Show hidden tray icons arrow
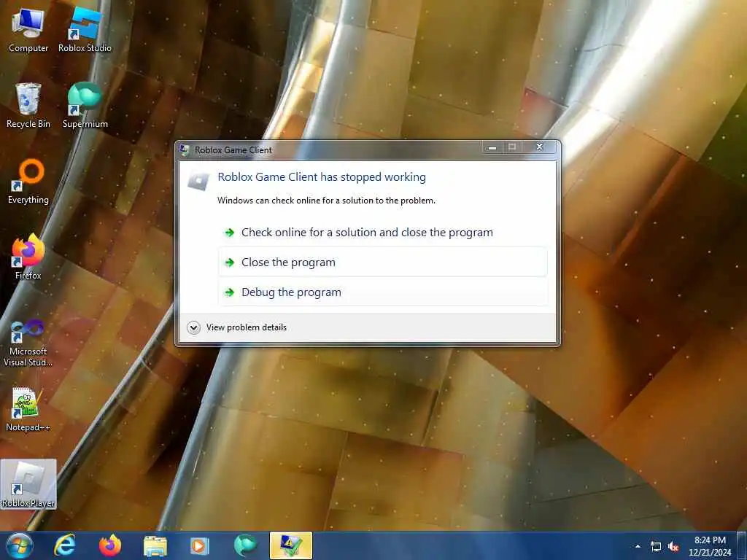Image resolution: width=747 pixels, height=560 pixels. 638,546
